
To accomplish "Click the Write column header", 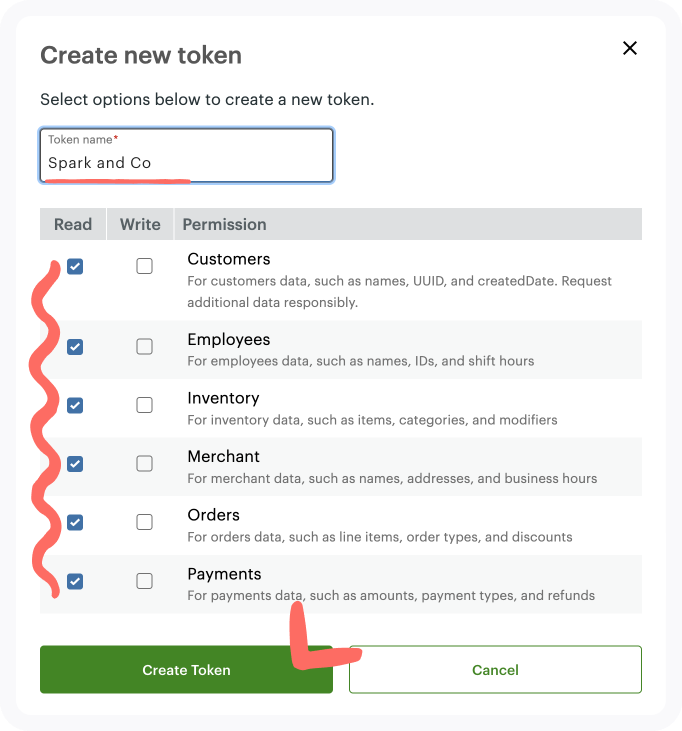I will coord(140,224).
